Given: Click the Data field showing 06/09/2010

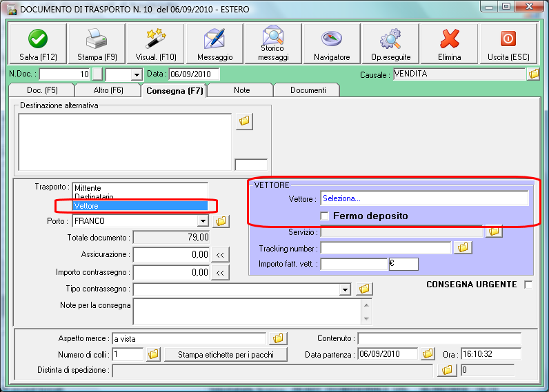Looking at the screenshot, I should [x=194, y=74].
